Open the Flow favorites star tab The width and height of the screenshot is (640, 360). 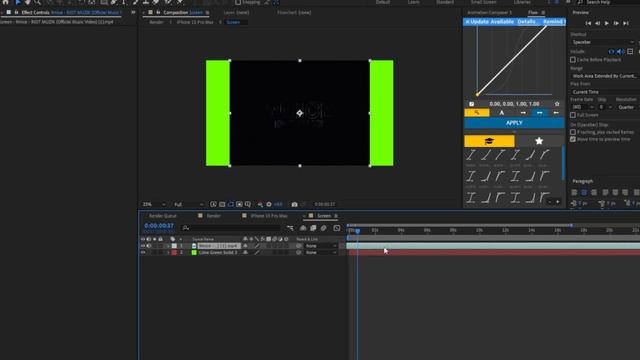point(539,141)
